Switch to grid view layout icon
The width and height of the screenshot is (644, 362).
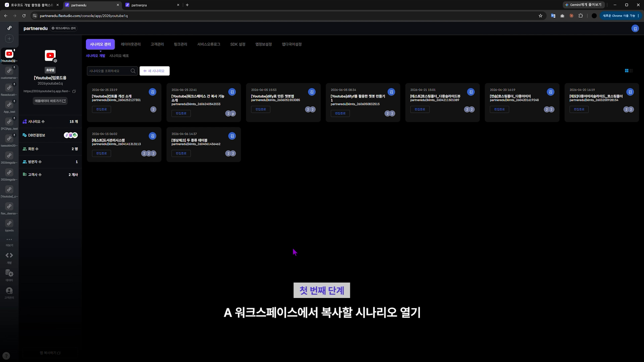pyautogui.click(x=626, y=71)
